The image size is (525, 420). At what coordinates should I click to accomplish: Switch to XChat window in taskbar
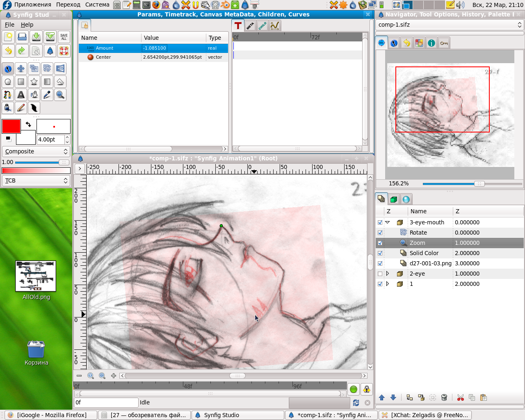(x=425, y=415)
